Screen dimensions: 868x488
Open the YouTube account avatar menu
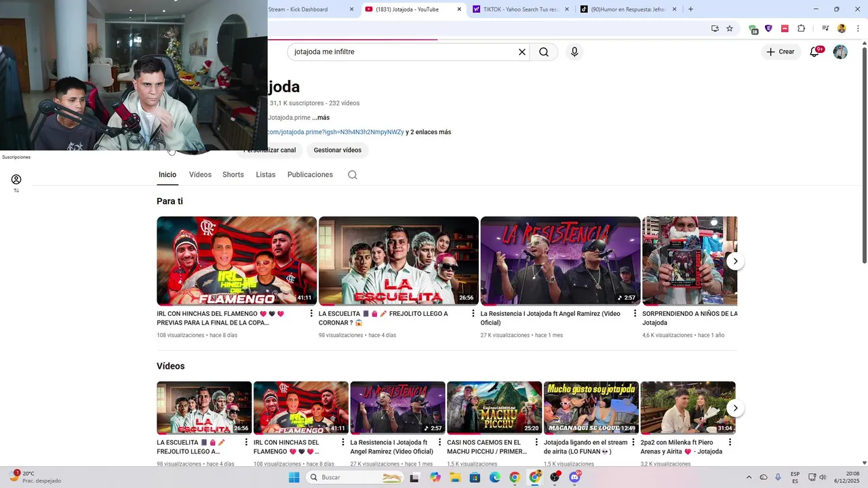click(x=840, y=52)
